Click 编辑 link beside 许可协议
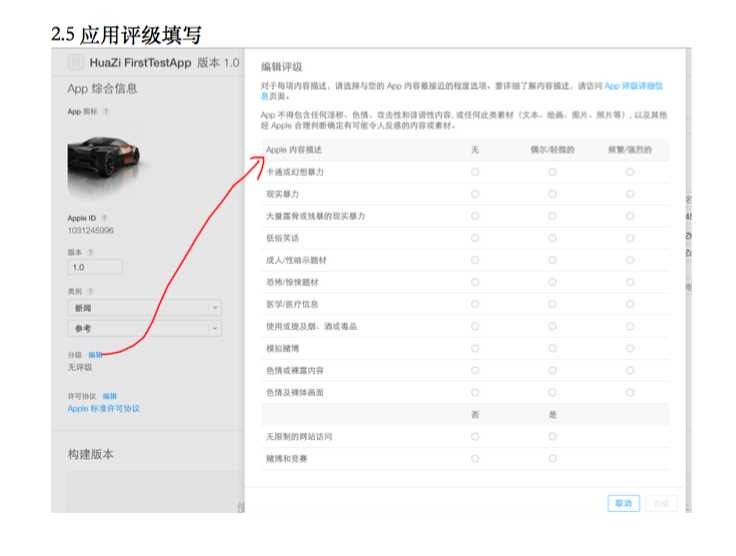736x556 pixels. (110, 396)
